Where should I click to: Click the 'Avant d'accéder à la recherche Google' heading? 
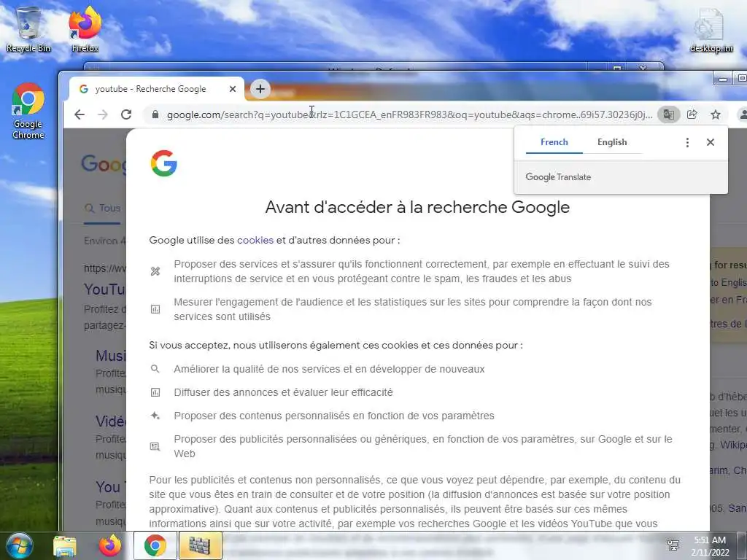pos(417,207)
